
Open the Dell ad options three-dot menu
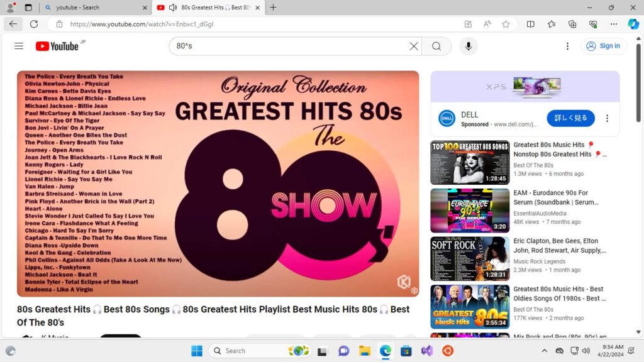point(607,118)
